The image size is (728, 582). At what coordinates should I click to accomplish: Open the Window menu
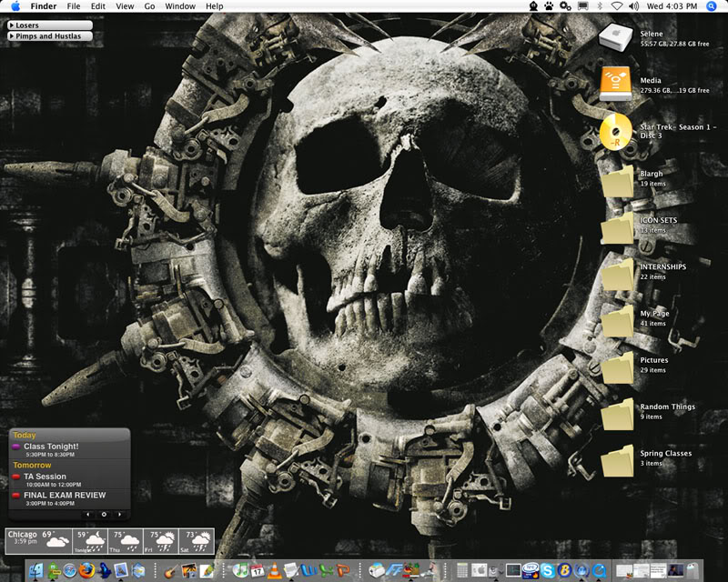[x=180, y=6]
